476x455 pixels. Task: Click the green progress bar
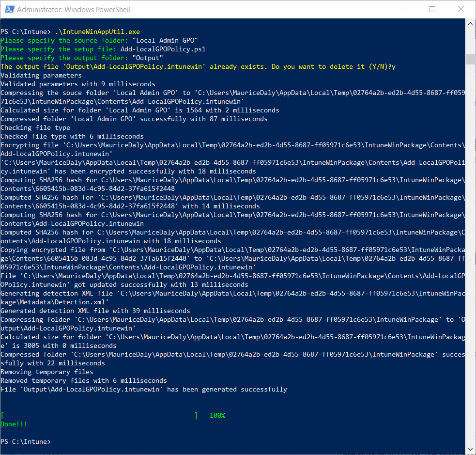pos(99,416)
